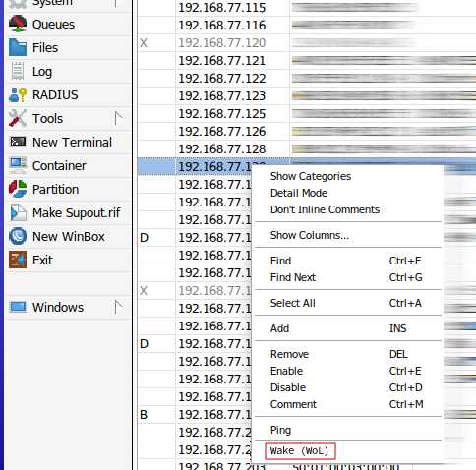476x470 pixels.
Task: Click the Exit door icon
Action: click(18, 260)
